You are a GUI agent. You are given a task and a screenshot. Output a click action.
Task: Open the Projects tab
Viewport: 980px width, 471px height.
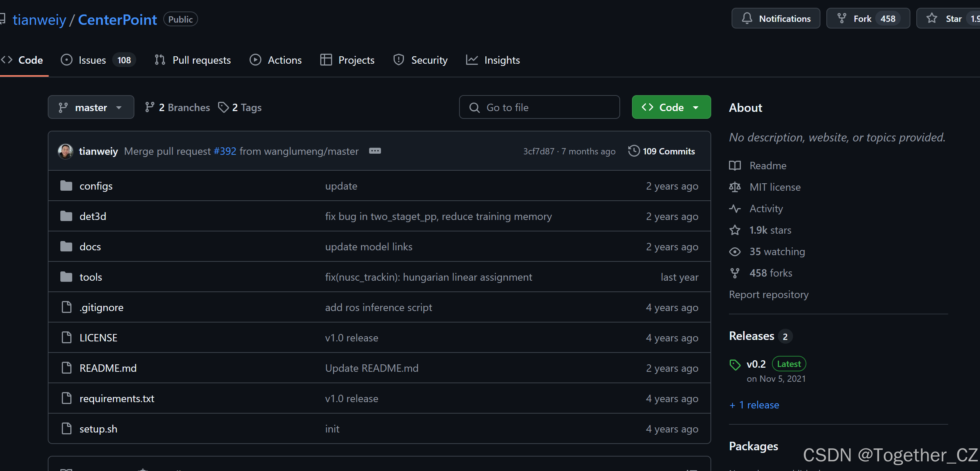pos(347,60)
